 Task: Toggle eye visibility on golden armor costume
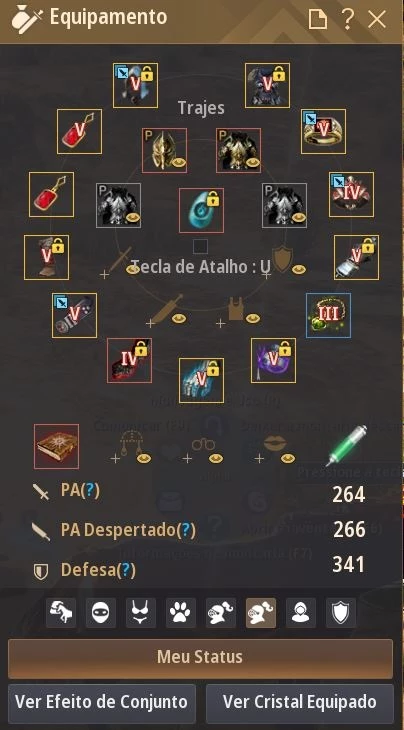252,162
